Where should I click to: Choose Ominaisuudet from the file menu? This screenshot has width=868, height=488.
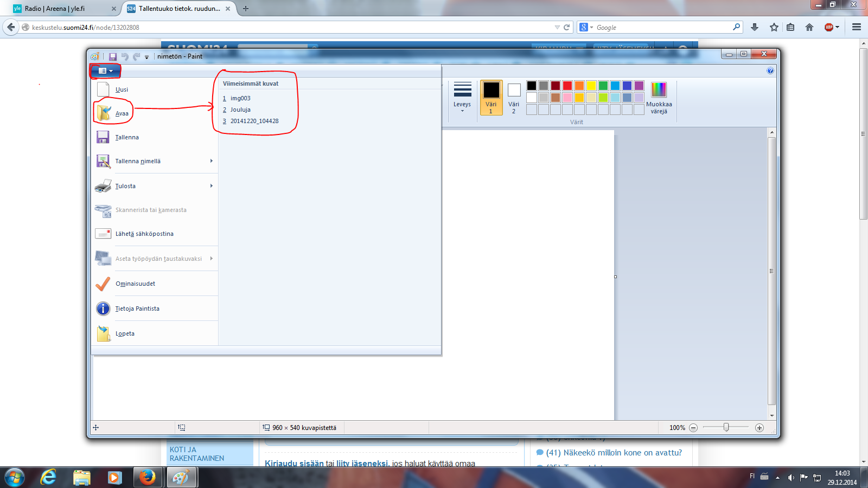[135, 284]
